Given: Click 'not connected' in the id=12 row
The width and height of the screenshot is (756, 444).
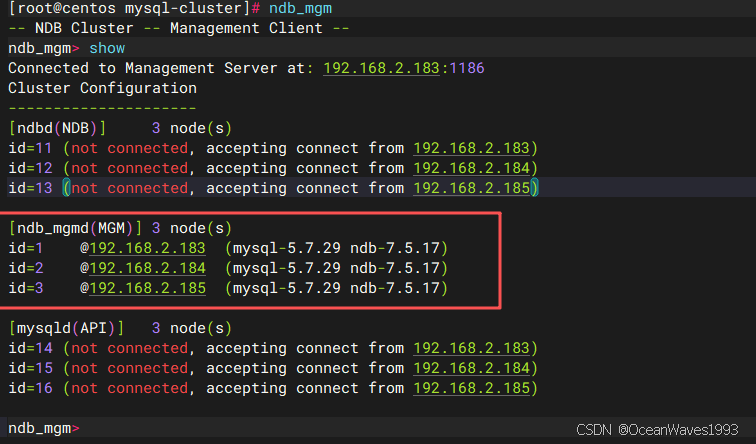Looking at the screenshot, I should click(x=129, y=168).
